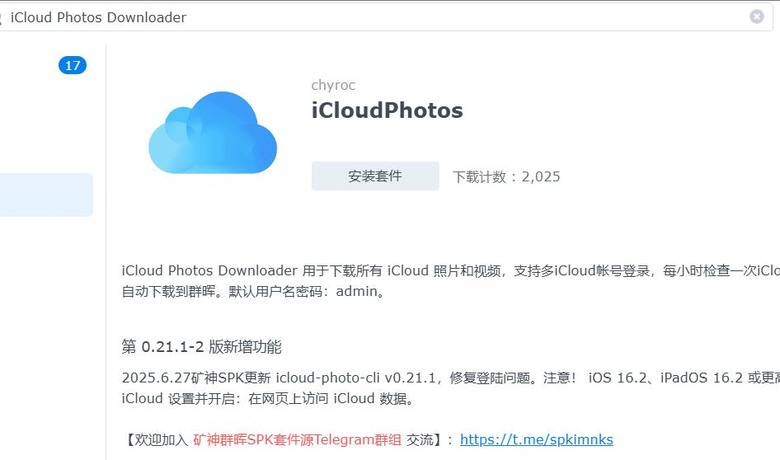
Task: Click the blue iCloud cloud package icon
Action: pyautogui.click(x=213, y=133)
